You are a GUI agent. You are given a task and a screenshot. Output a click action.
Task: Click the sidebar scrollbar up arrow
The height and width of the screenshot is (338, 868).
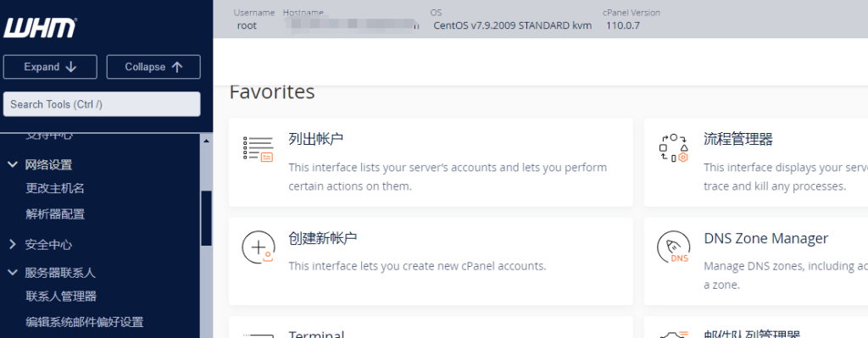(207, 141)
